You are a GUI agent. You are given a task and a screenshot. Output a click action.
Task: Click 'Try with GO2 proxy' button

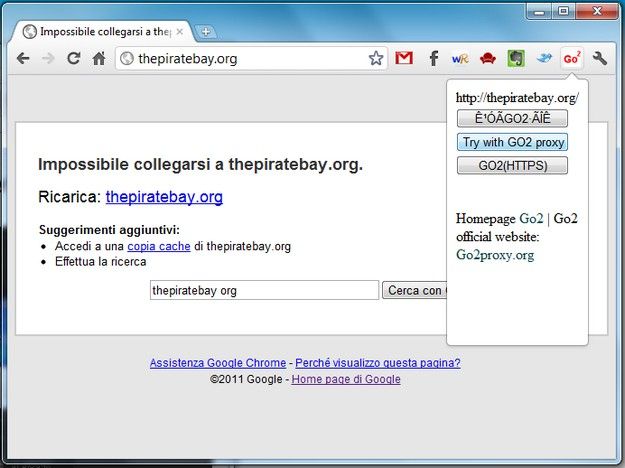(x=512, y=142)
